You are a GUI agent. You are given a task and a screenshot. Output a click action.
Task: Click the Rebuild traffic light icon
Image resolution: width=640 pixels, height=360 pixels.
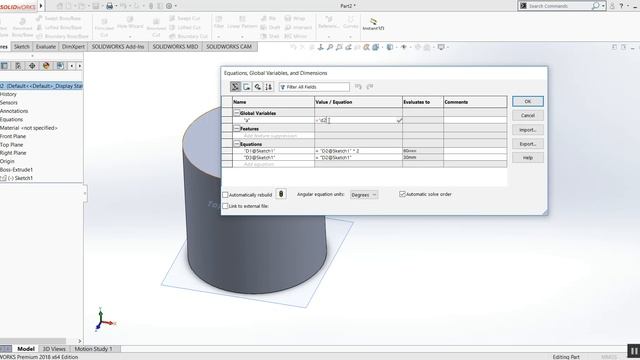[281, 194]
